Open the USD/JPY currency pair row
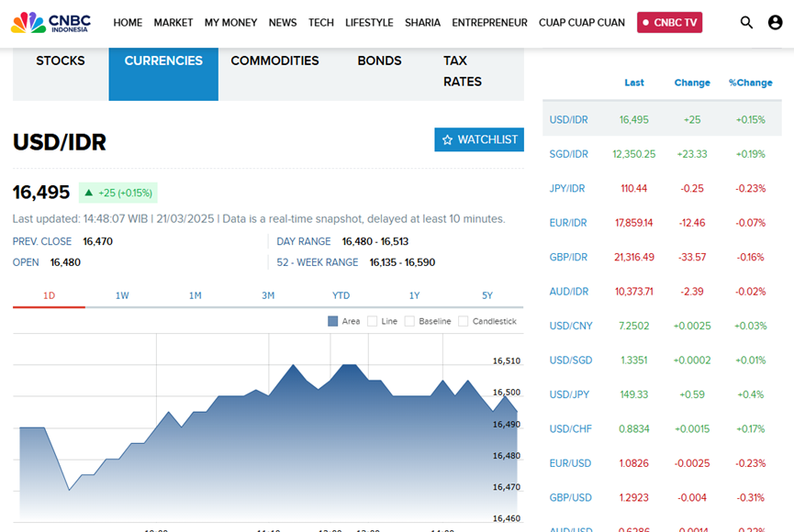Screen dimensions: 794x532 tap(568, 394)
